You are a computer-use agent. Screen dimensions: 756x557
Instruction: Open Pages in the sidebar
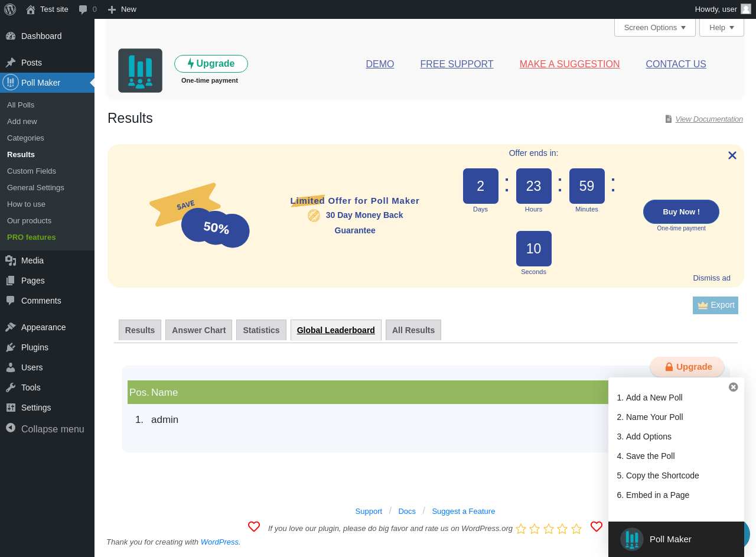(x=47, y=281)
